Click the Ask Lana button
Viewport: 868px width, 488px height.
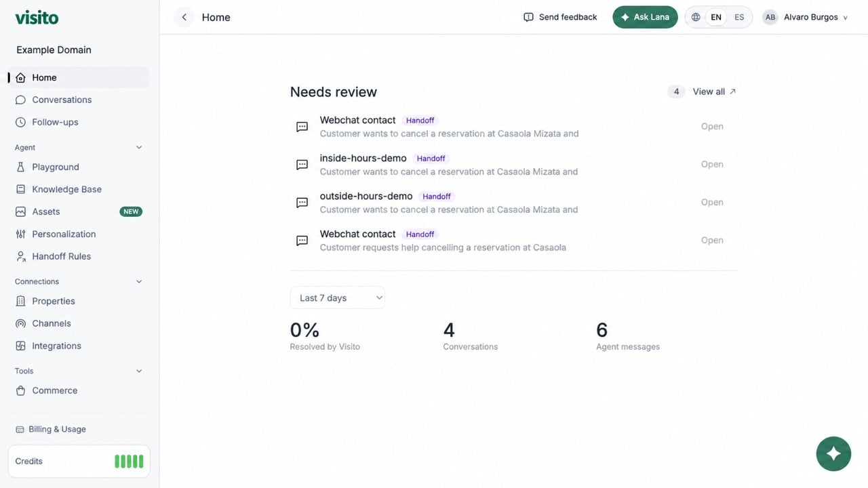click(645, 17)
